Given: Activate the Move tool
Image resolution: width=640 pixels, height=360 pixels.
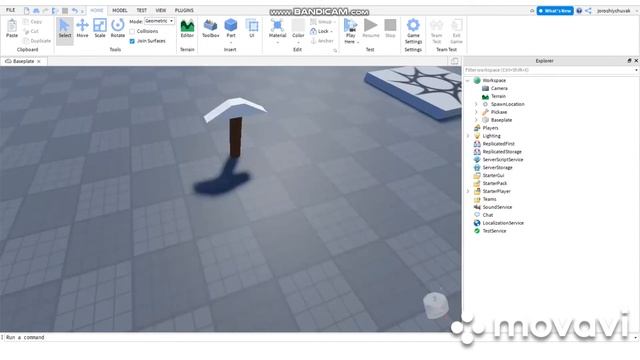Looking at the screenshot, I should click(82, 29).
